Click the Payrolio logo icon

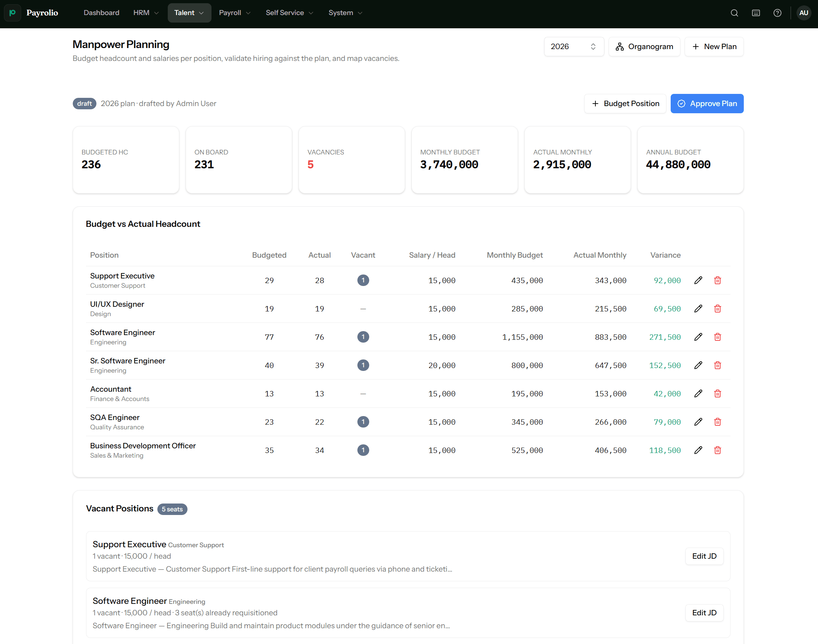[13, 13]
